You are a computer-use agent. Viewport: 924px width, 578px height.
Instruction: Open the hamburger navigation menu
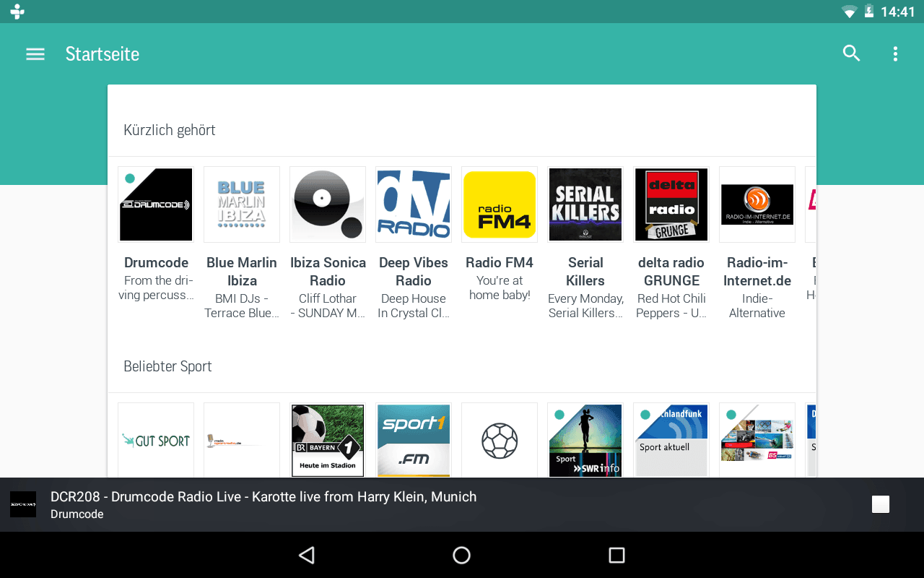(35, 54)
